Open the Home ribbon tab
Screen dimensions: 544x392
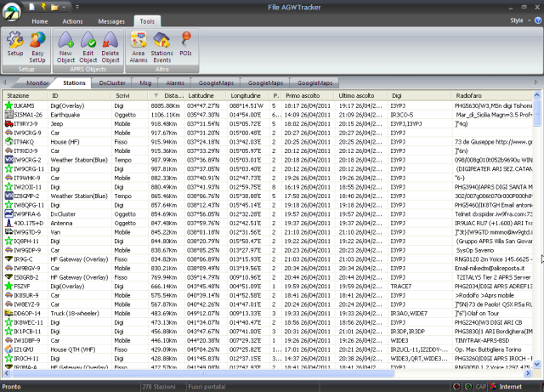tap(40, 21)
